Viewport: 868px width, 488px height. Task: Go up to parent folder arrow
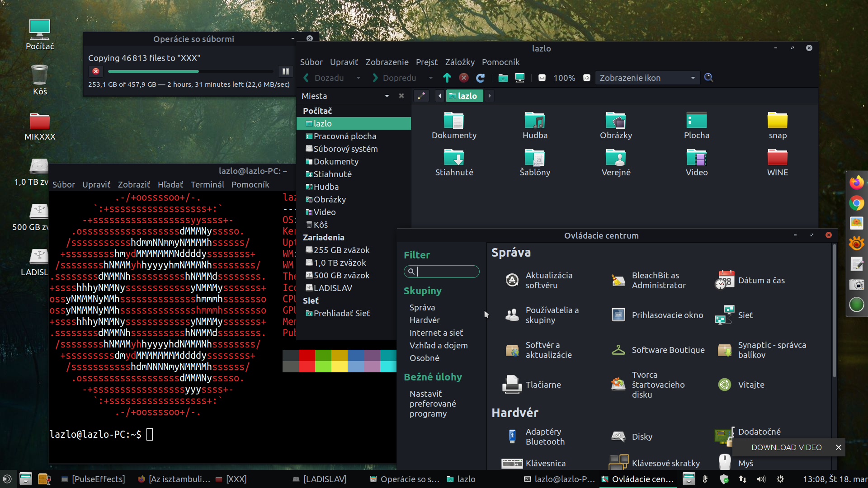click(x=447, y=78)
